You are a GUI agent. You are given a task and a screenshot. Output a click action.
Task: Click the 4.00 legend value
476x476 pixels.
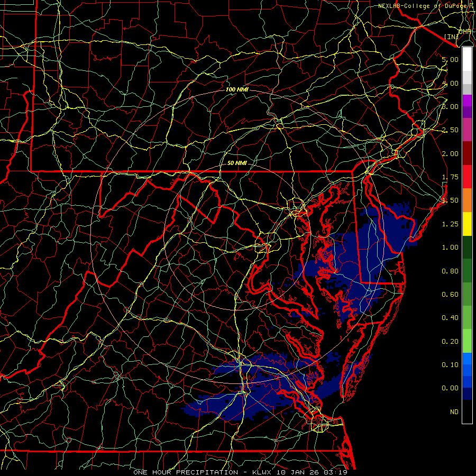(x=450, y=83)
